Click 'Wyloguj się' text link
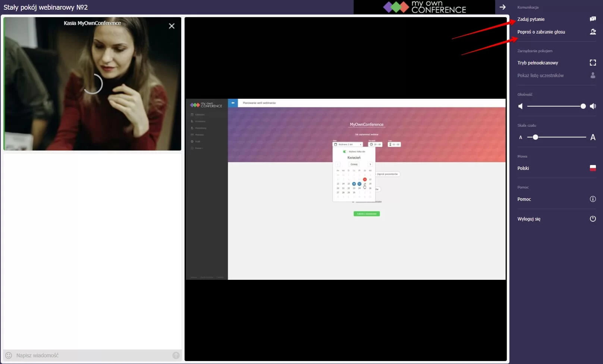 click(528, 219)
